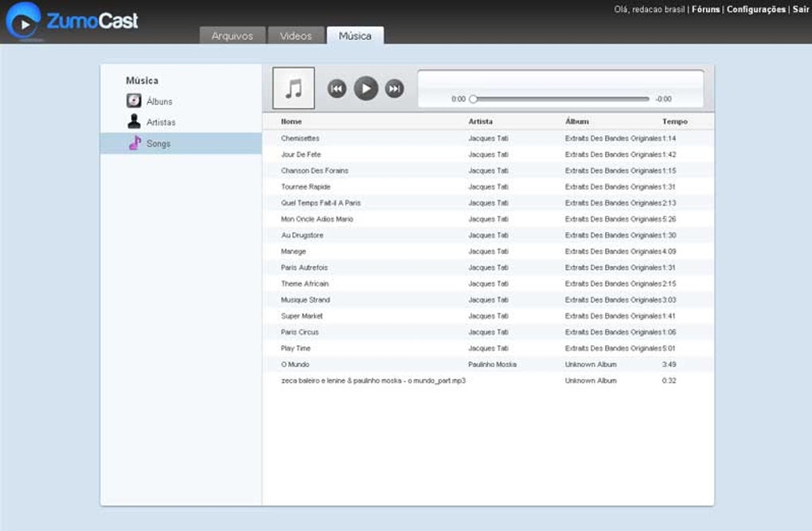Viewport: 812px width, 531px height.
Task: Click the Artistas label in sidebar
Action: click(161, 123)
